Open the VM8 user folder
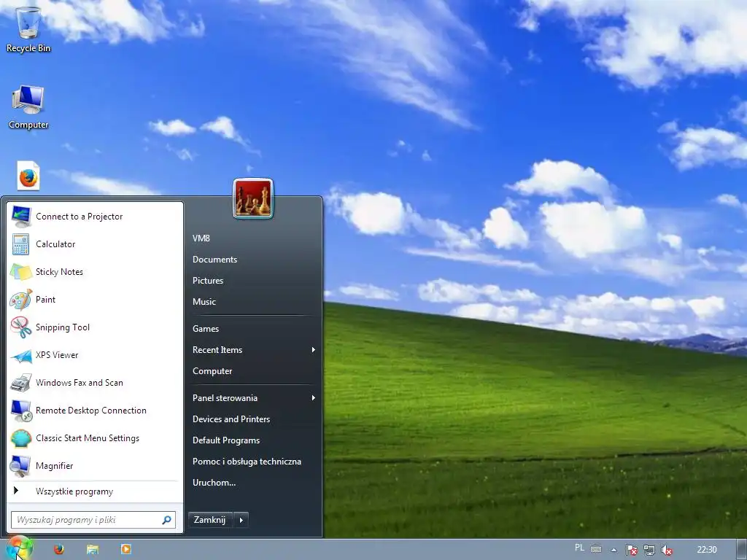Viewport: 747px width, 560px height. (201, 238)
